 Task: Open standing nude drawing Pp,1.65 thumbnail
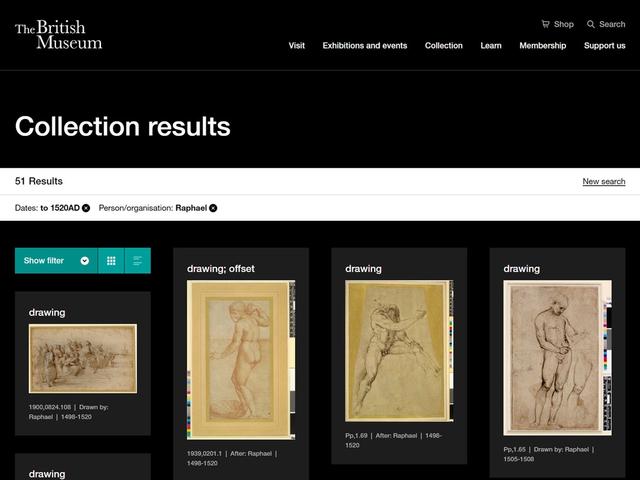tap(558, 358)
